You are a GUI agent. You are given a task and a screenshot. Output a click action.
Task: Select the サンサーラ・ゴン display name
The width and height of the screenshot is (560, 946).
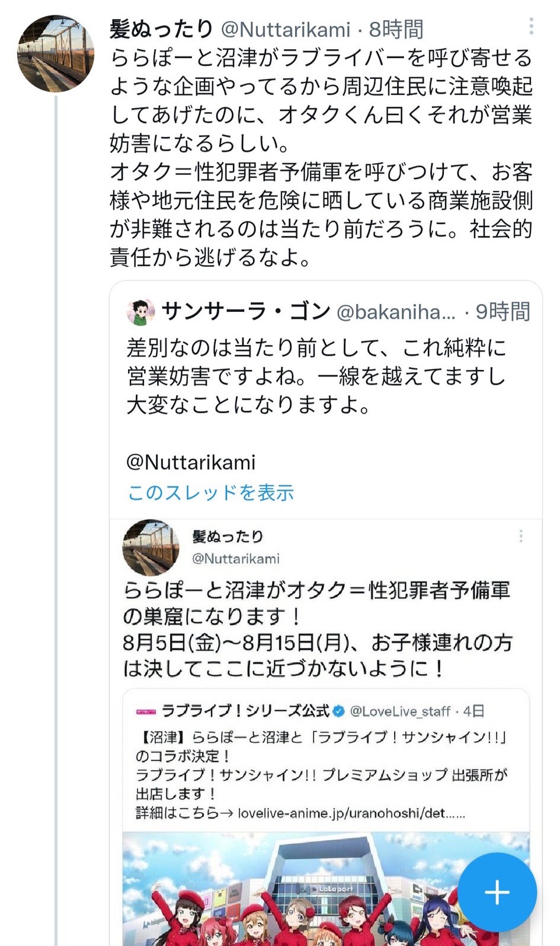[x=246, y=311]
